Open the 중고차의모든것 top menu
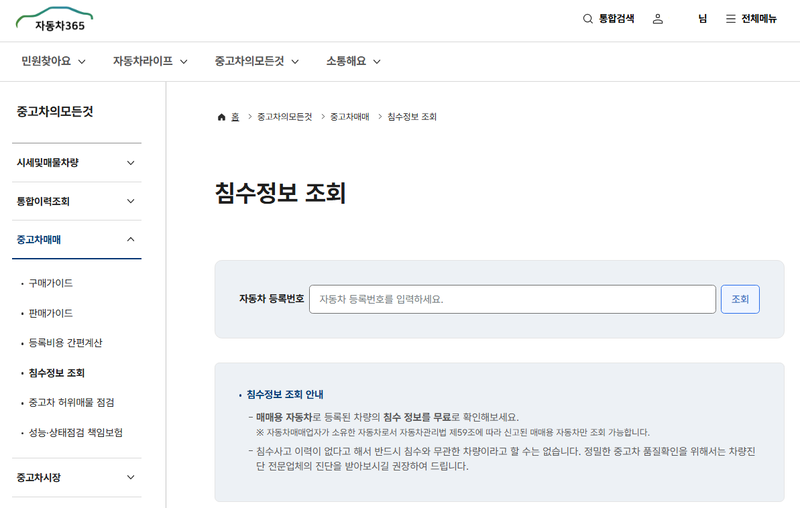This screenshot has width=800, height=508. coord(257,61)
